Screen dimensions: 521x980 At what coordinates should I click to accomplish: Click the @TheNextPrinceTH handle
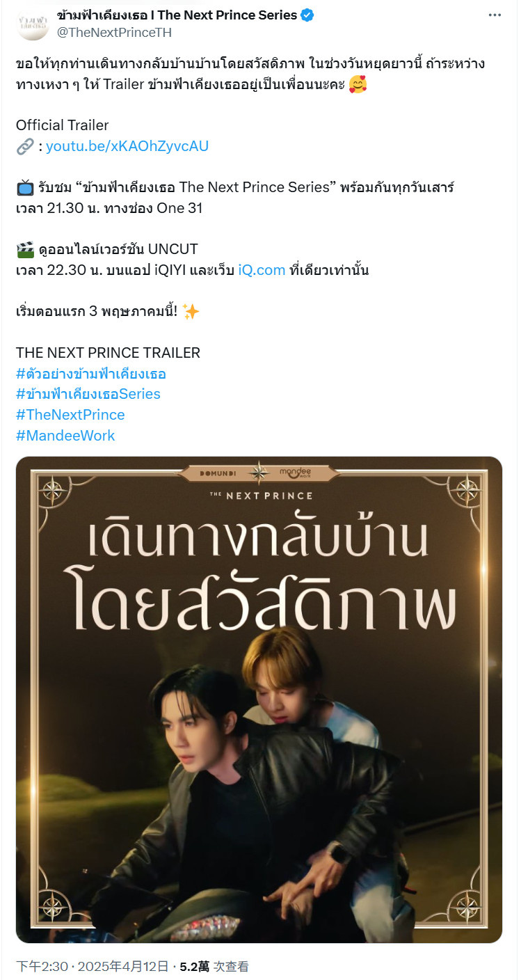[114, 33]
